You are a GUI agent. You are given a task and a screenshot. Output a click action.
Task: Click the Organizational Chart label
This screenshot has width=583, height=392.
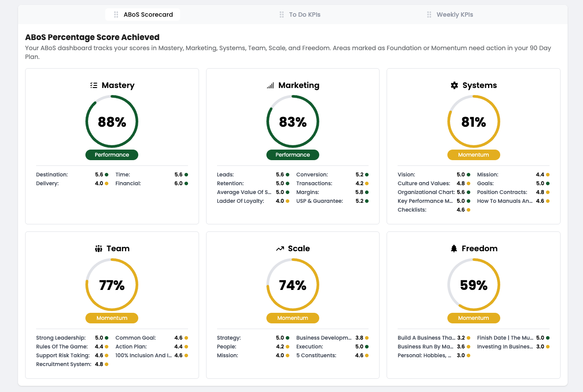tap(426, 192)
